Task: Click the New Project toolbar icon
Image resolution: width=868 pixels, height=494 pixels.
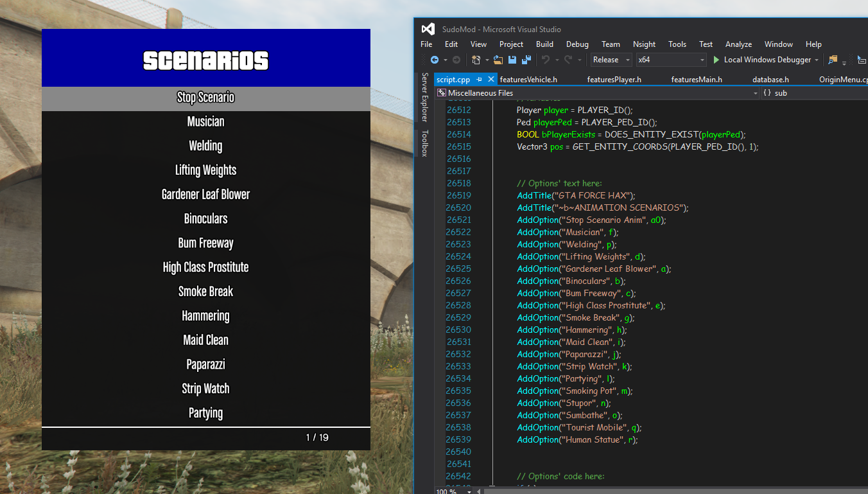Action: (x=476, y=60)
